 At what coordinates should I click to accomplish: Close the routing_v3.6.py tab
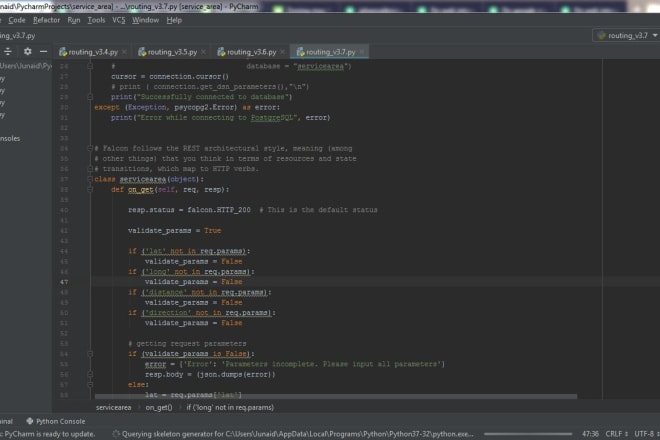[282, 52]
